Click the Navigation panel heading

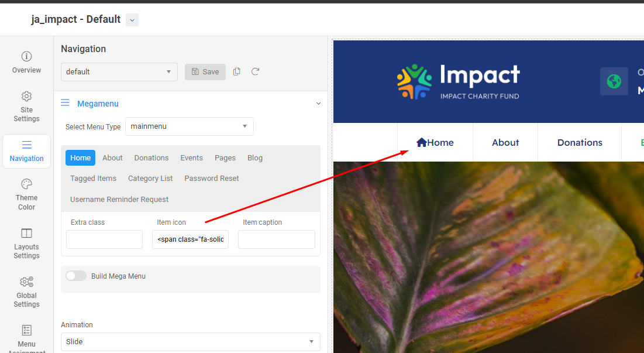click(x=84, y=49)
